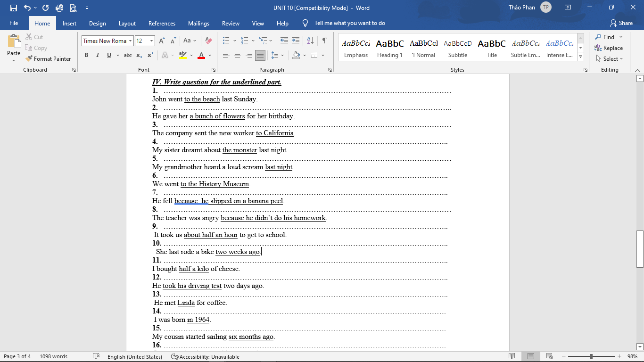Click the Paste clipboard icon
Image resolution: width=644 pixels, height=362 pixels.
[14, 42]
